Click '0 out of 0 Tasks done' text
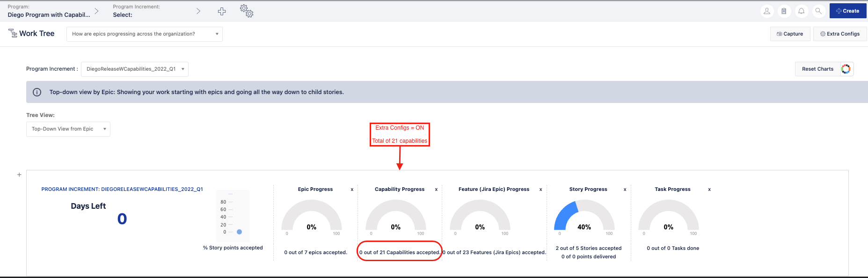The height and width of the screenshot is (278, 868). [x=673, y=248]
